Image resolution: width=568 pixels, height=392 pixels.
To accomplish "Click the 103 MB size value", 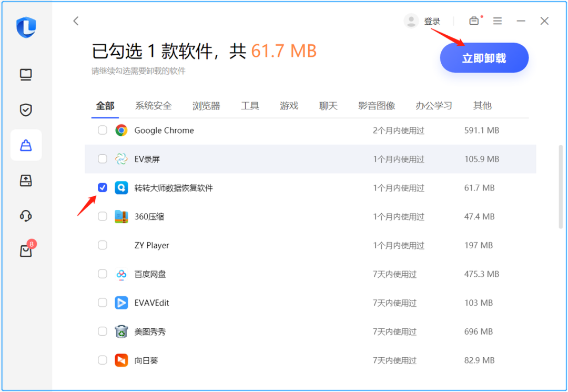I will click(x=479, y=303).
